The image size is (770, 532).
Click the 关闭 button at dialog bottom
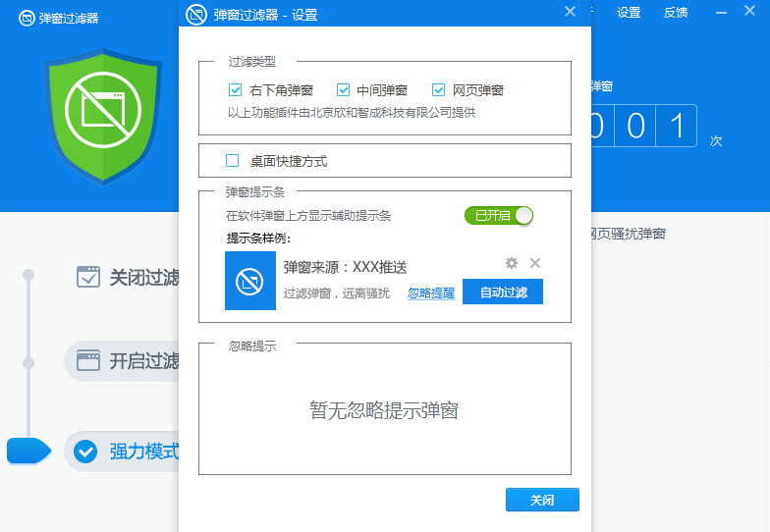[542, 500]
